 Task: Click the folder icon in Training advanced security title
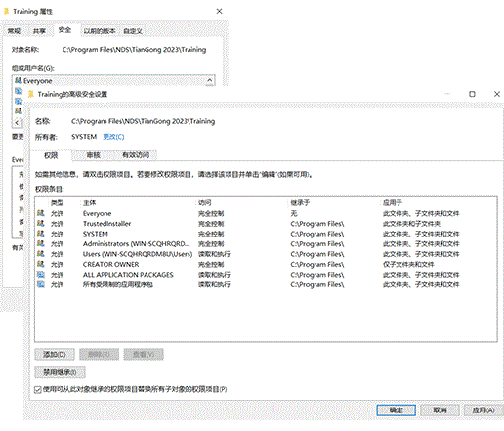pos(31,94)
